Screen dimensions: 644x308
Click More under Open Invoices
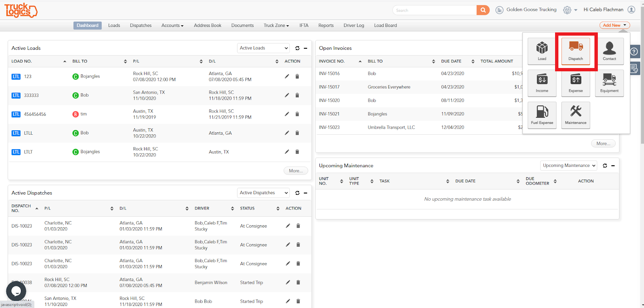[x=603, y=144]
